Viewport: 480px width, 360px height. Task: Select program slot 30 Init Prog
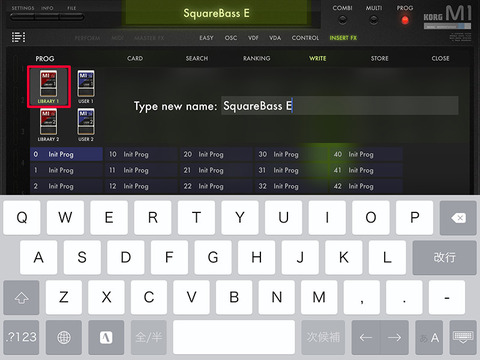pyautogui.click(x=291, y=154)
